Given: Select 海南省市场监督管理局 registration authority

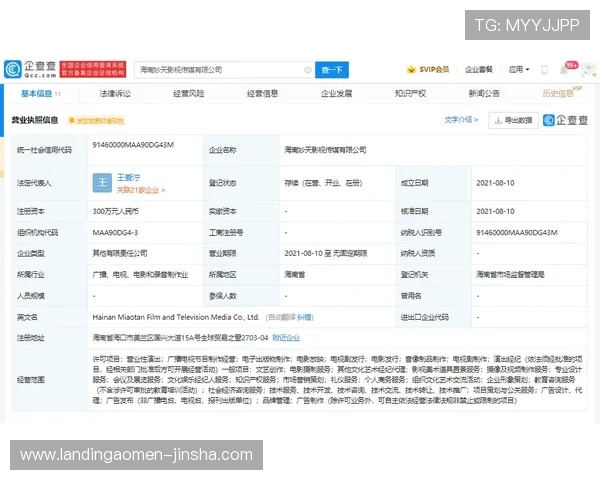Looking at the screenshot, I should tap(510, 274).
